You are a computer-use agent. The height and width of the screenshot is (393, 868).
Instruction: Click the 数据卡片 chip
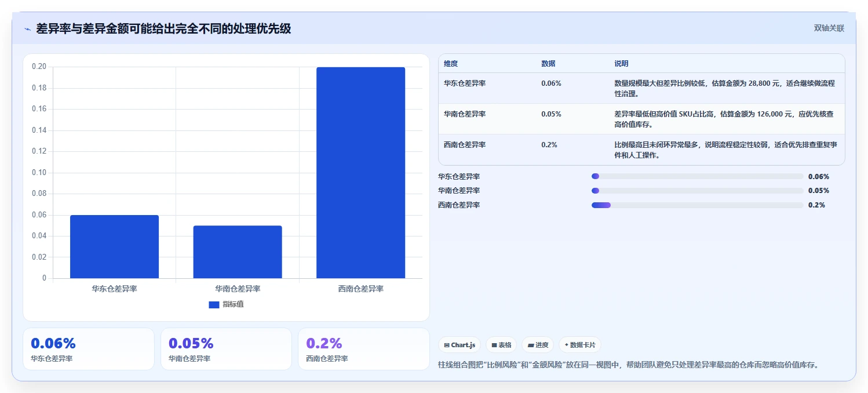point(580,345)
